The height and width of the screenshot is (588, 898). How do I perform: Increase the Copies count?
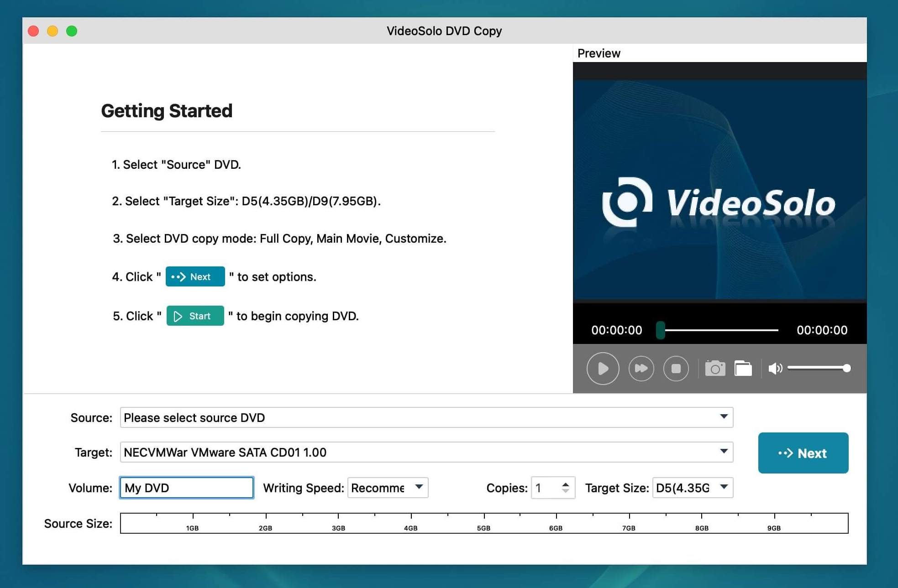click(565, 484)
